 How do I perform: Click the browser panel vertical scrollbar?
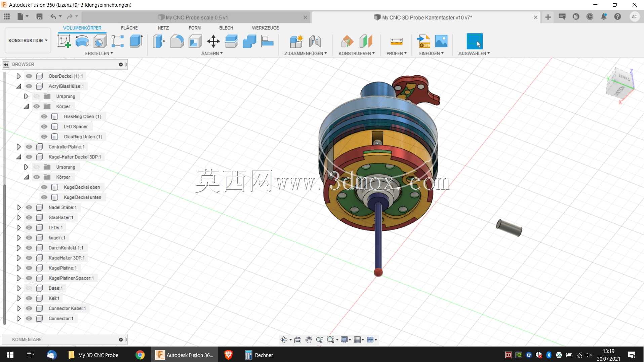click(x=4, y=254)
